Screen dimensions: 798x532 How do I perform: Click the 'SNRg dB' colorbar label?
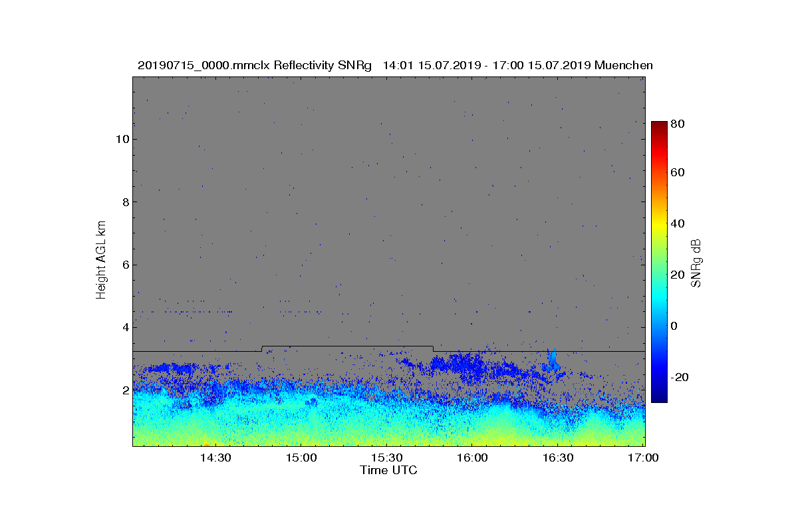pyautogui.click(x=696, y=262)
